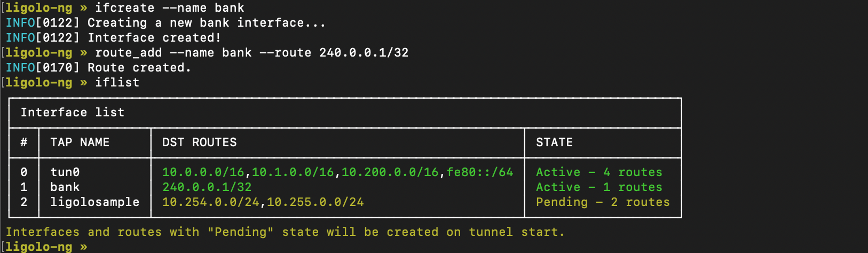Click the 10.255.0.0/24 route entry
This screenshot has height=253, width=868.
click(315, 202)
